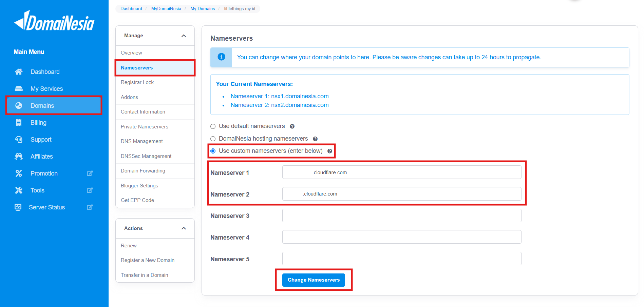Click the littlethings.my.id breadcrumb text

click(x=240, y=8)
